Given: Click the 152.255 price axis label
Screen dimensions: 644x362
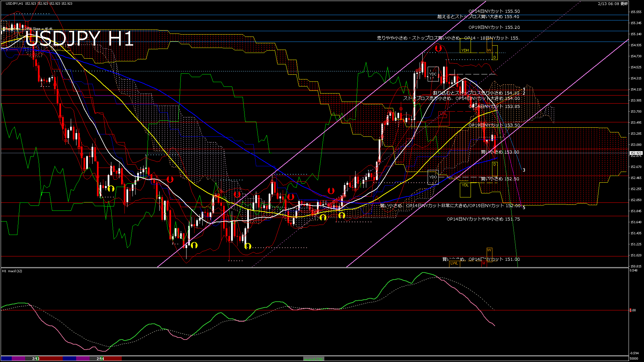Looking at the screenshot, I should [x=636, y=189].
